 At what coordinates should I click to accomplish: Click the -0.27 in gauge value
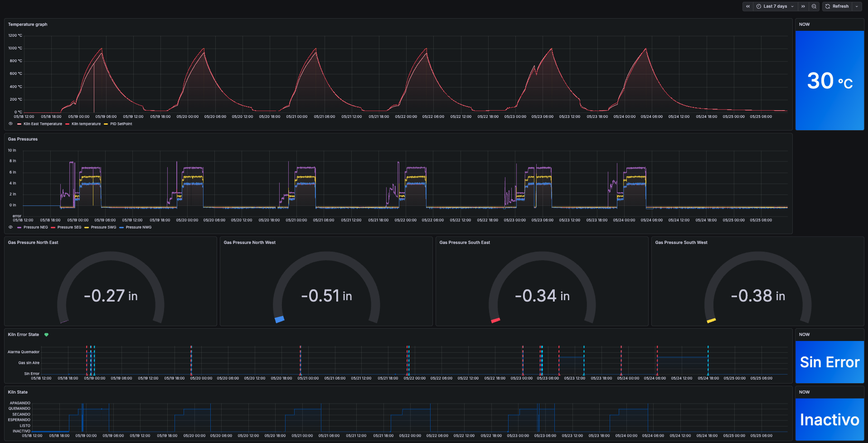point(111,296)
